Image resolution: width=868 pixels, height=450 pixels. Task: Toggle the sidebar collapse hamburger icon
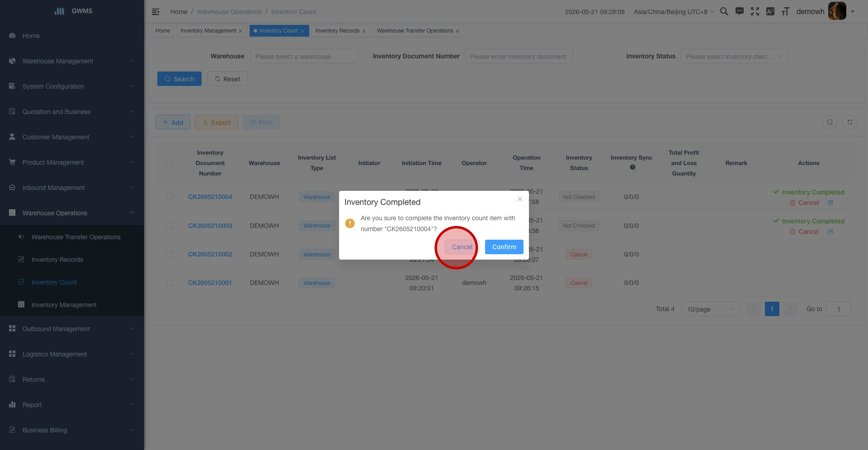click(156, 12)
